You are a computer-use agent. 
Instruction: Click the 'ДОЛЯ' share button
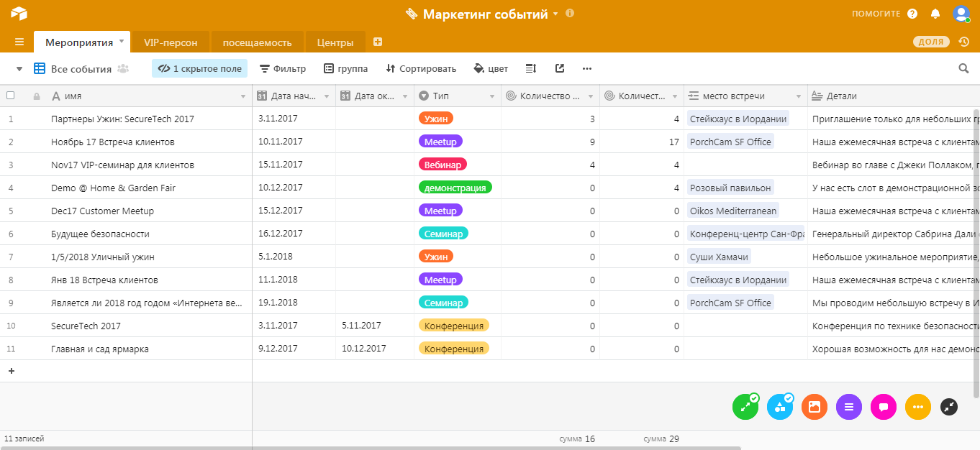click(930, 42)
